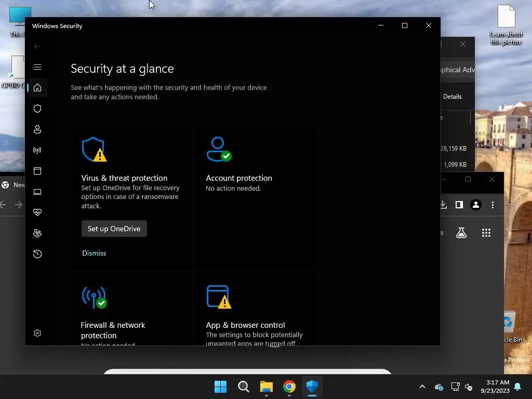Select the Recycle Bin desktop icon
Screen dimensions: 532x399
click(513, 327)
